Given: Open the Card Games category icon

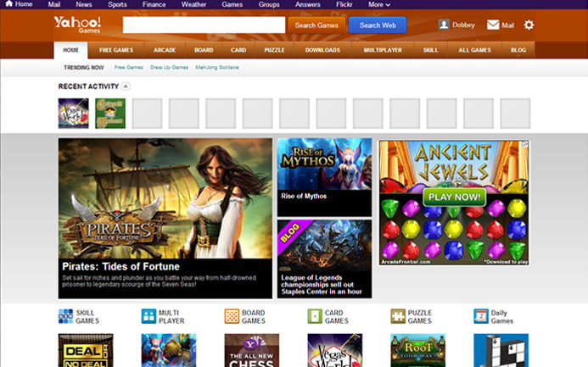Looking at the screenshot, I should pyautogui.click(x=315, y=316).
